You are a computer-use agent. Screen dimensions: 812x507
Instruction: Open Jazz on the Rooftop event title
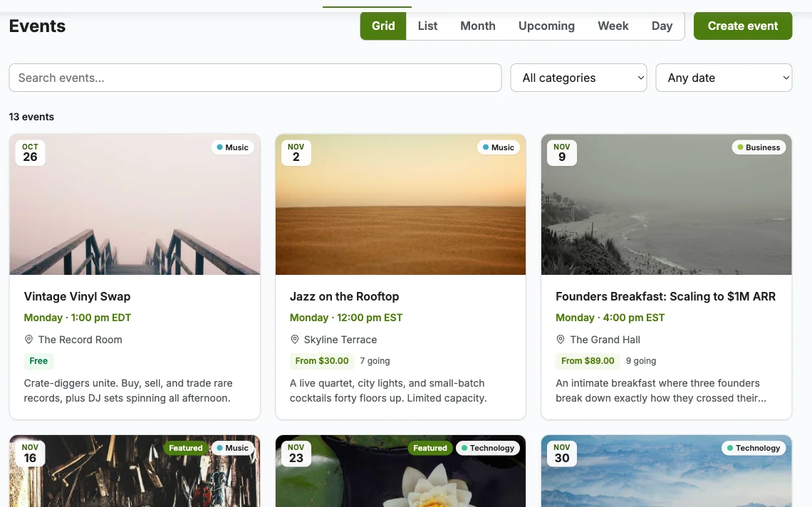click(x=344, y=296)
